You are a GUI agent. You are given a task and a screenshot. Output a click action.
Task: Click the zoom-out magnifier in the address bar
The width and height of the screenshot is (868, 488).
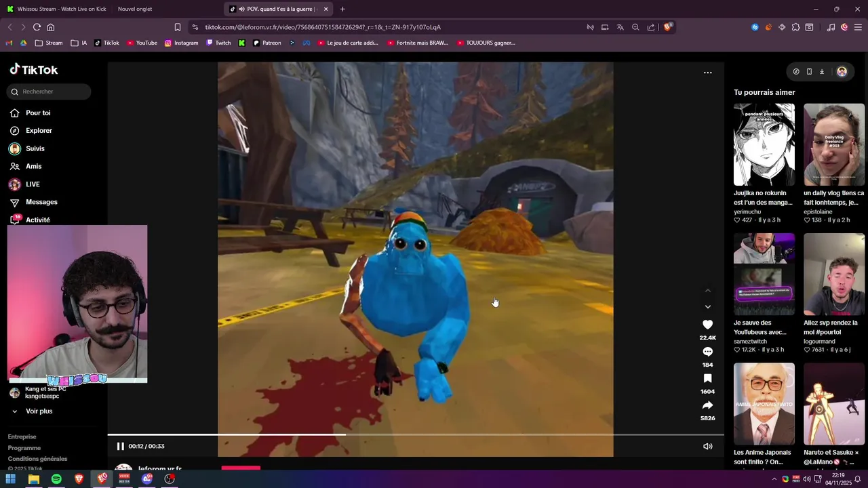(x=635, y=27)
